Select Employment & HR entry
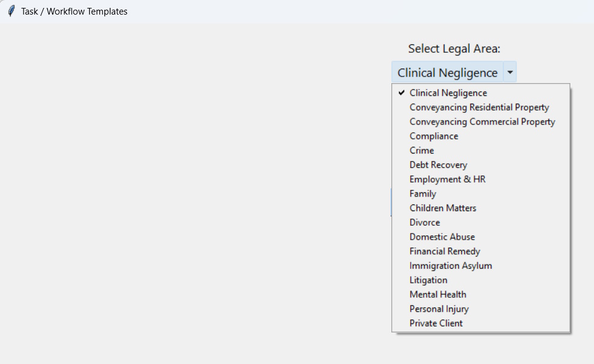This screenshot has height=364, width=594. click(x=447, y=180)
